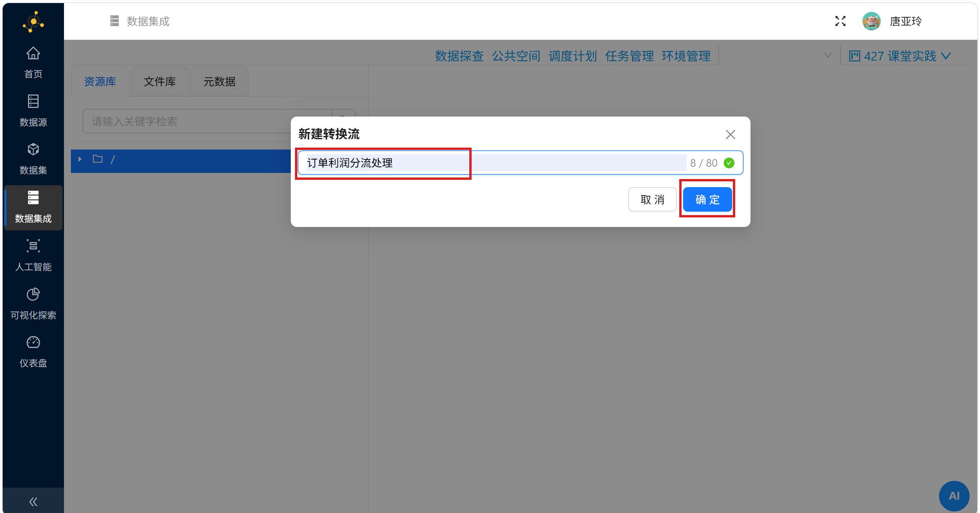Open the 数据集 dataset cube icon
The width and height of the screenshot is (980, 513).
click(x=33, y=150)
